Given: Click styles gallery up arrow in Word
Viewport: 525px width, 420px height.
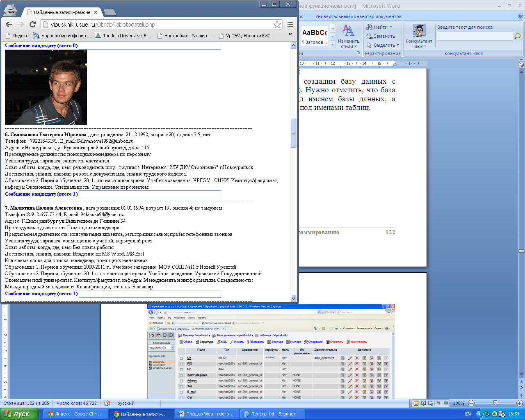Looking at the screenshot, I should coord(333,28).
